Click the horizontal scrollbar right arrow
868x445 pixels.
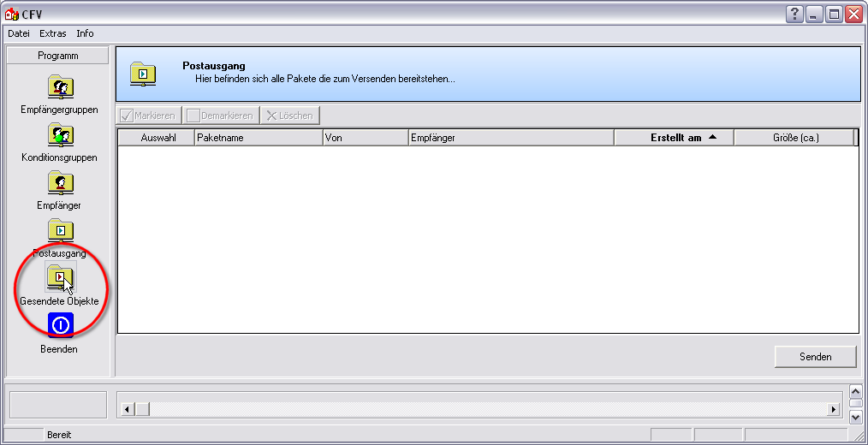pyautogui.click(x=833, y=410)
